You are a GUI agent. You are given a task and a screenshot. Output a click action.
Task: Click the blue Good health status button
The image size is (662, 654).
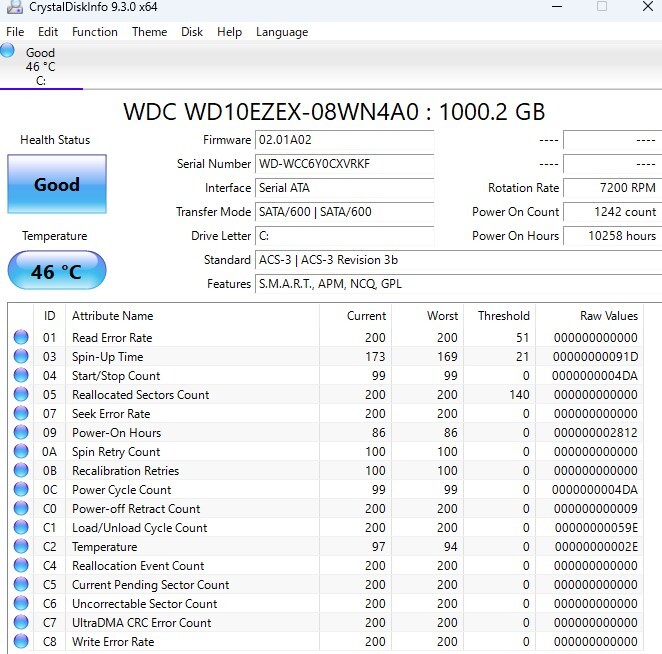coord(57,184)
